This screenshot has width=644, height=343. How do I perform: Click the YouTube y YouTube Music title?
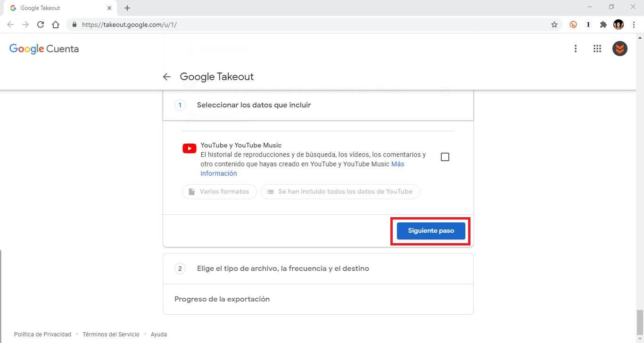coord(241,145)
